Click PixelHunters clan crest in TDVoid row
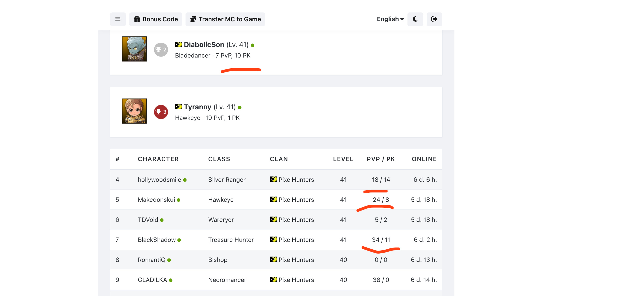 [x=273, y=219]
